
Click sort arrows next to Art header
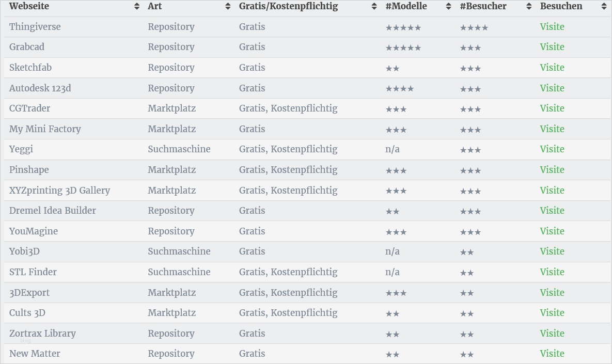click(228, 7)
